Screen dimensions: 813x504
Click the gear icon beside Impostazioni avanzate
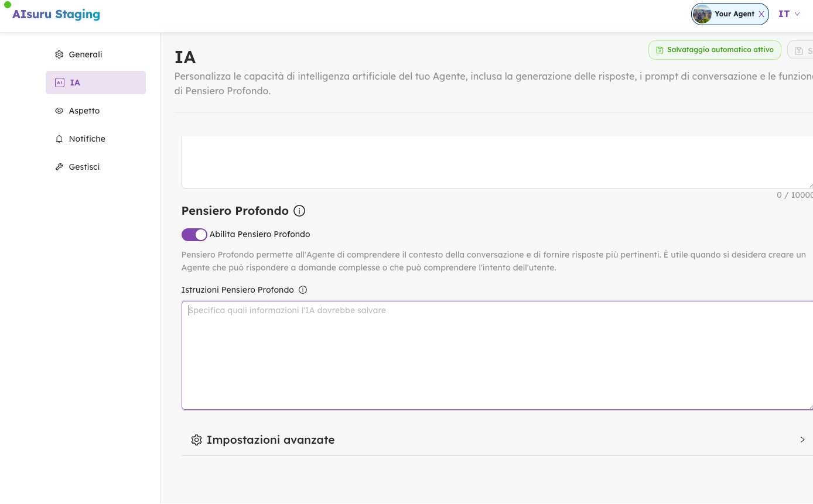point(197,440)
